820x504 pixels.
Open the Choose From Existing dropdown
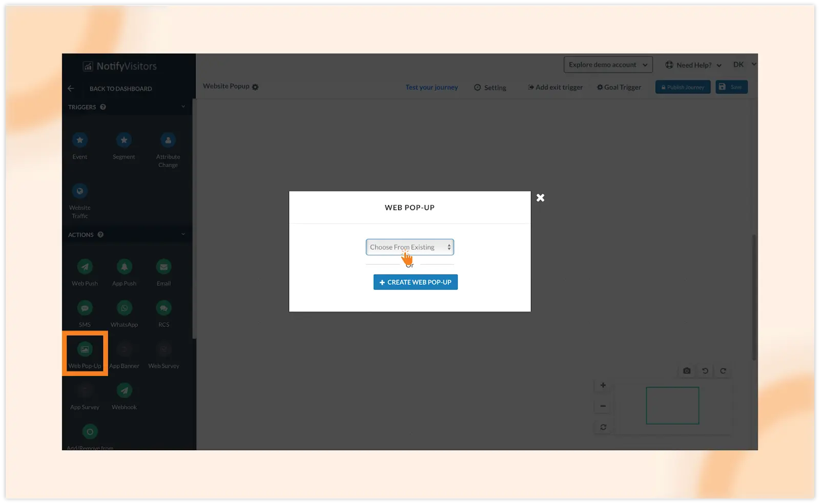[409, 247]
